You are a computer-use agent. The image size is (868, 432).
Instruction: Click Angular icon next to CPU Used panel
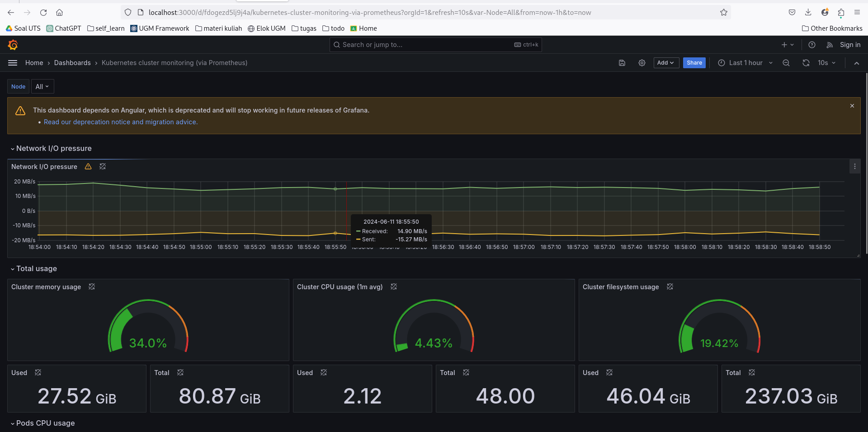[324, 372]
